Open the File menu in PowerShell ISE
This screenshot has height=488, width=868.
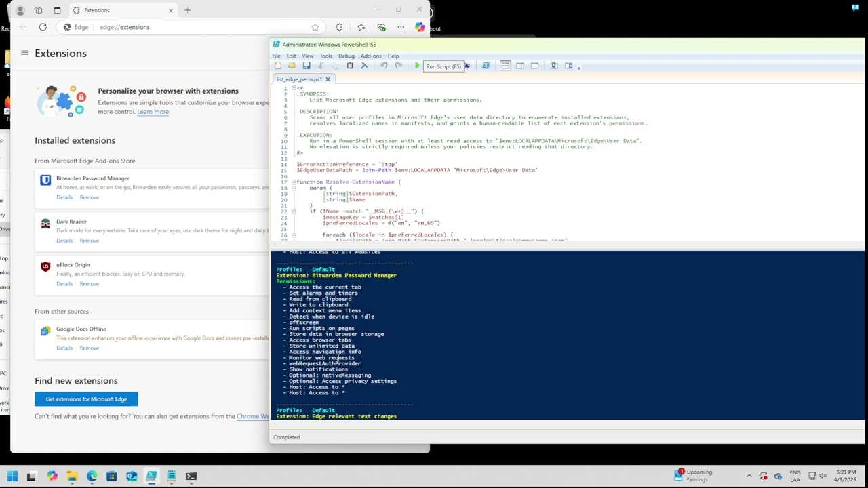tap(276, 56)
